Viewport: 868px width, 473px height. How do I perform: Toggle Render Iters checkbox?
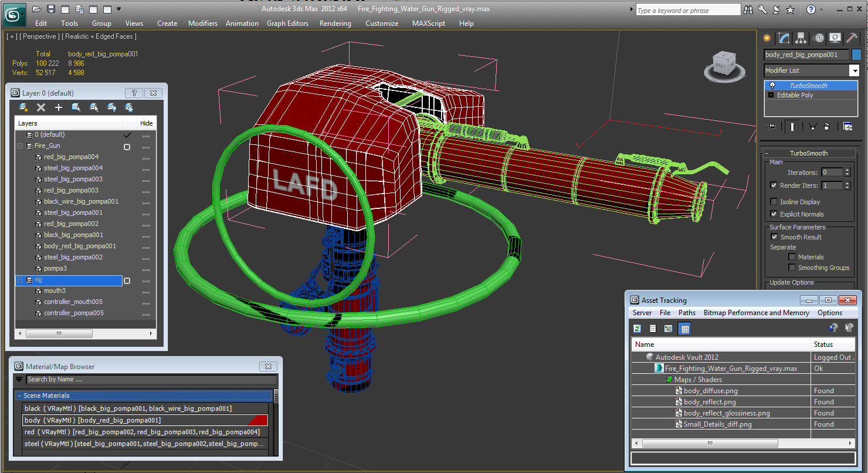(x=774, y=185)
